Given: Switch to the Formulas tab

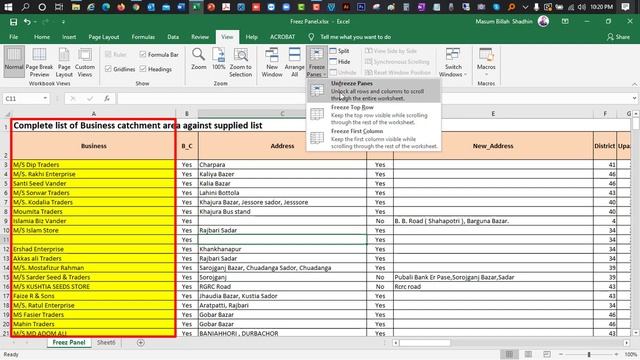Looking at the screenshot, I should coord(143,37).
